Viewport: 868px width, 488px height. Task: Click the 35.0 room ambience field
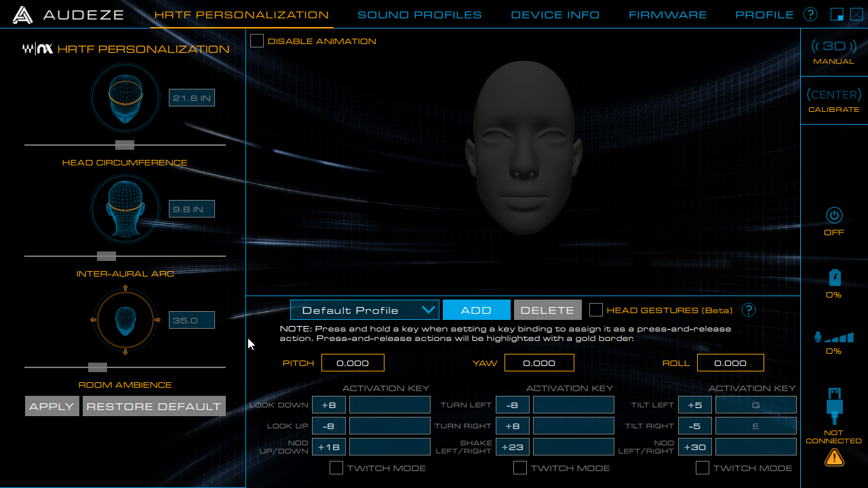click(x=192, y=320)
